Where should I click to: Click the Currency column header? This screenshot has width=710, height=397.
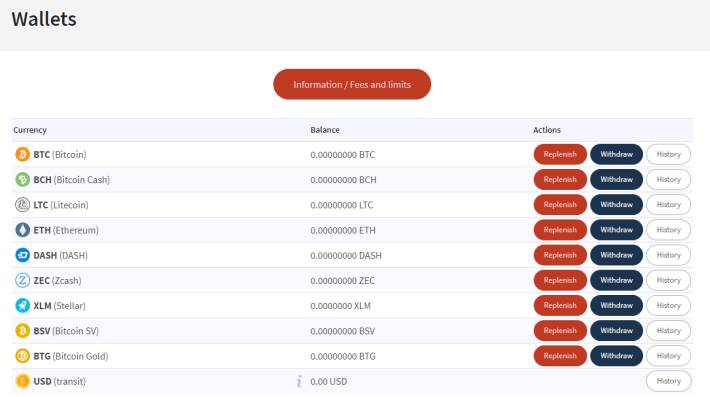click(x=30, y=130)
